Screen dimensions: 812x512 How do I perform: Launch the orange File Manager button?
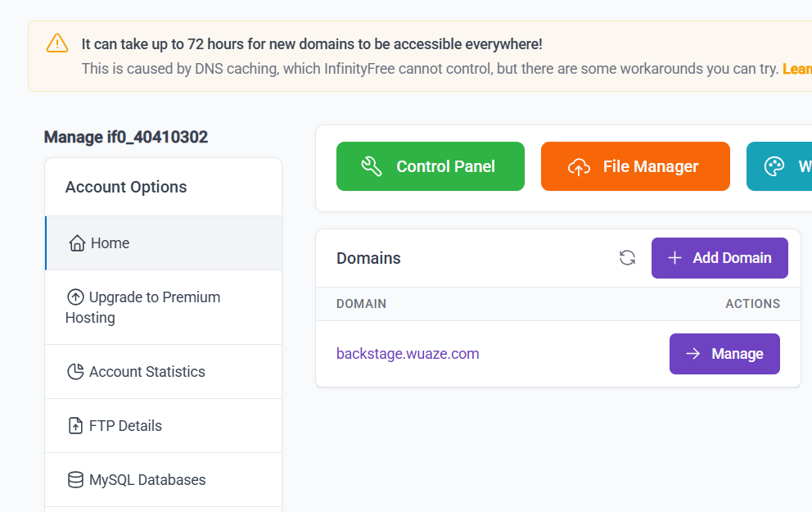pos(634,166)
